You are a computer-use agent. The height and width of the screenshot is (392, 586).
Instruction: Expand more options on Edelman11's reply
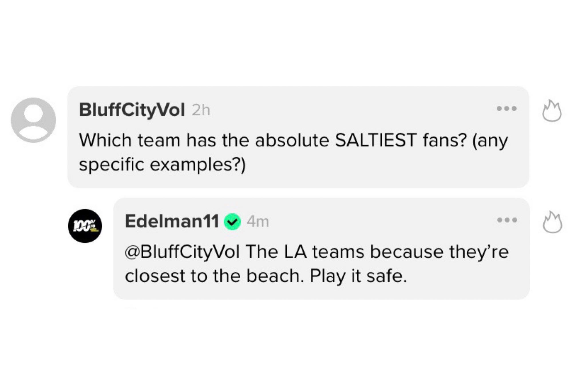click(x=507, y=220)
